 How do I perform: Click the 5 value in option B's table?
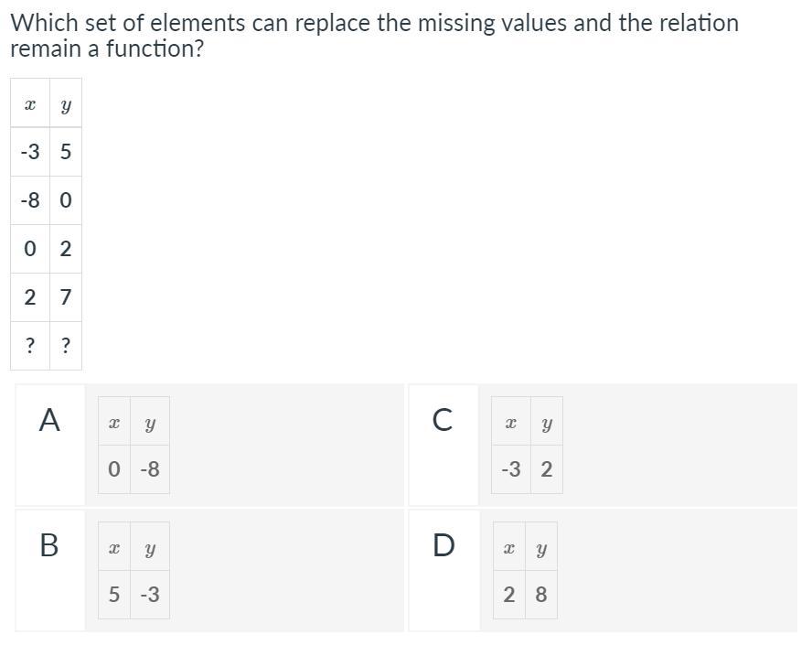tap(114, 595)
